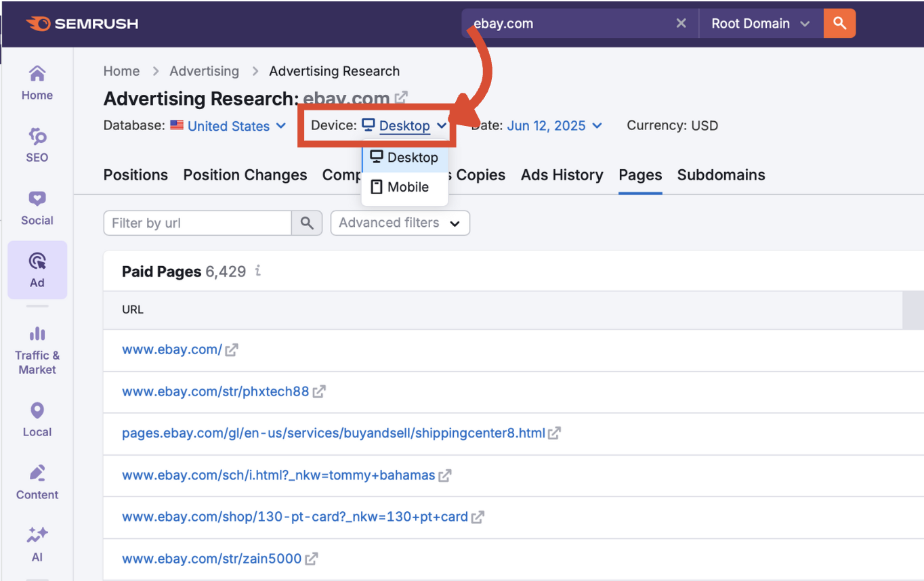Clear the ebay.com search field

pos(681,24)
